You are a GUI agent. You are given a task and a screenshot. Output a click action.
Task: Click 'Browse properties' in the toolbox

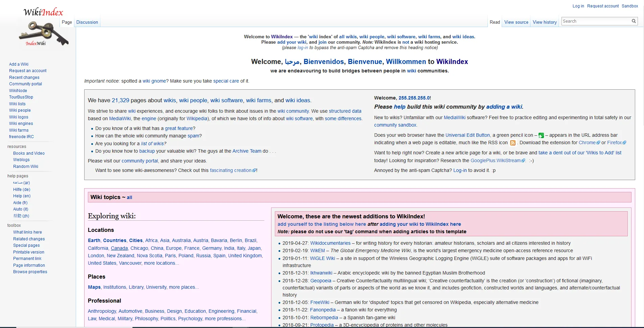coord(30,272)
